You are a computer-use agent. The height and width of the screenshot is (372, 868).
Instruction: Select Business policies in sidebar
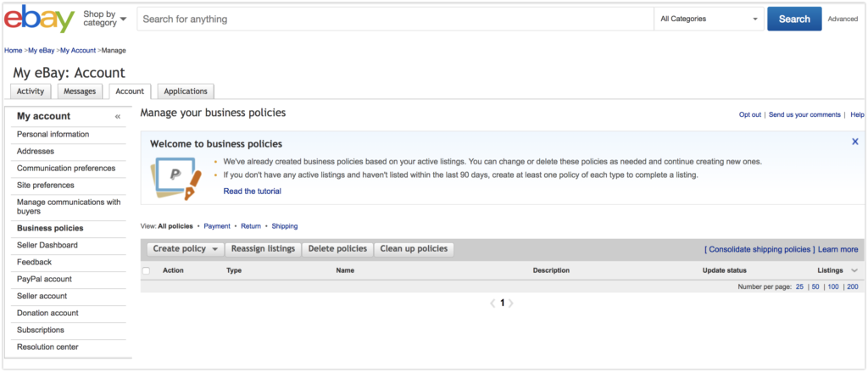[x=50, y=228]
